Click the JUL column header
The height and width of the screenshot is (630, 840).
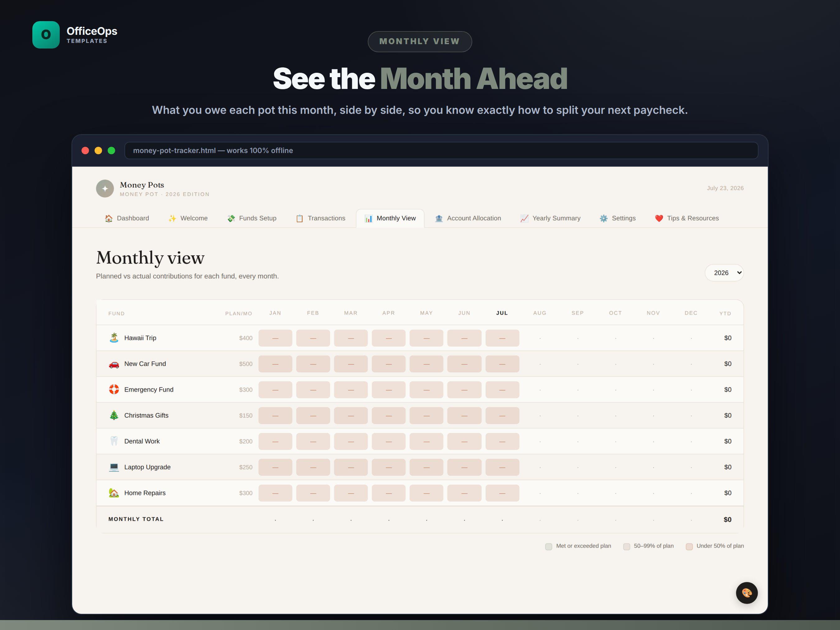pos(502,313)
